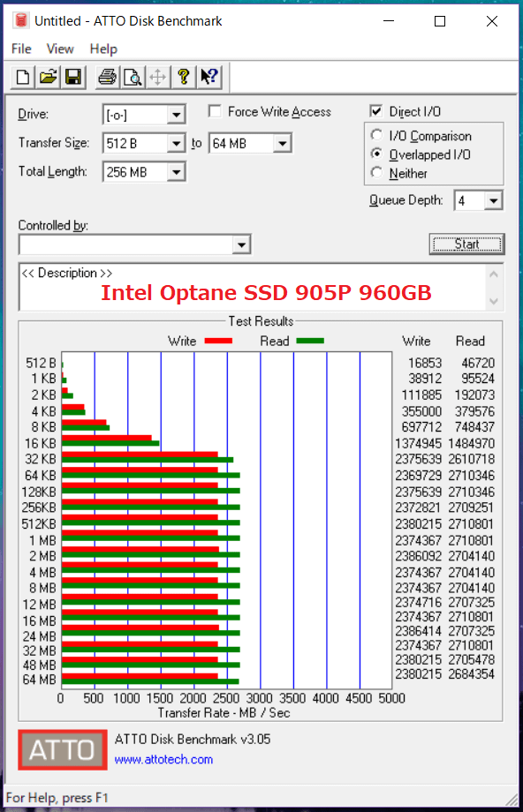Click the Read column header in results
This screenshot has width=523, height=812.
tap(470, 342)
